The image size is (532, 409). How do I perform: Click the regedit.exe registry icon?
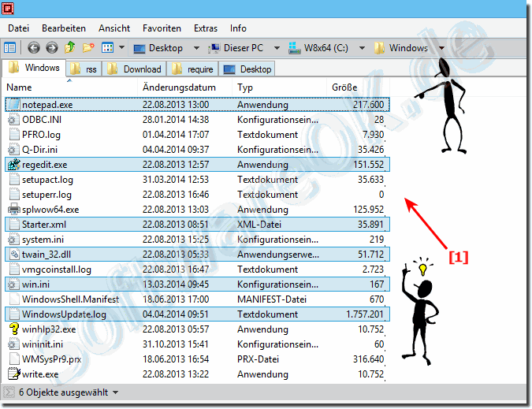pos(13,165)
